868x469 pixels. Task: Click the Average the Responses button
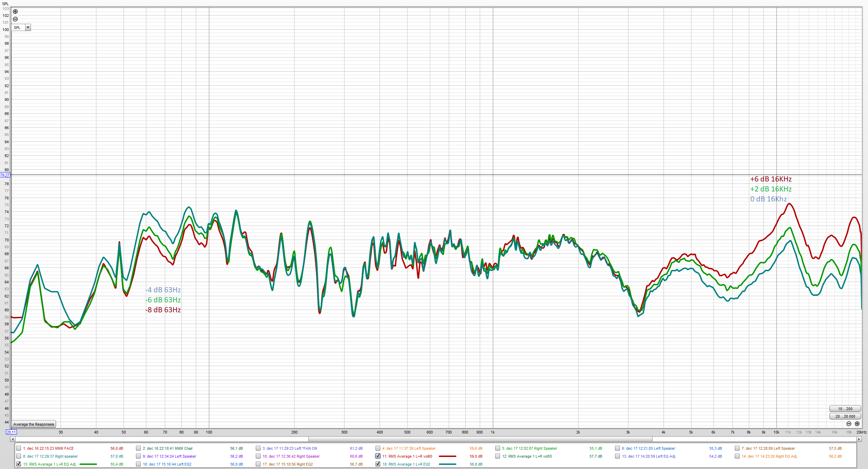(x=34, y=424)
